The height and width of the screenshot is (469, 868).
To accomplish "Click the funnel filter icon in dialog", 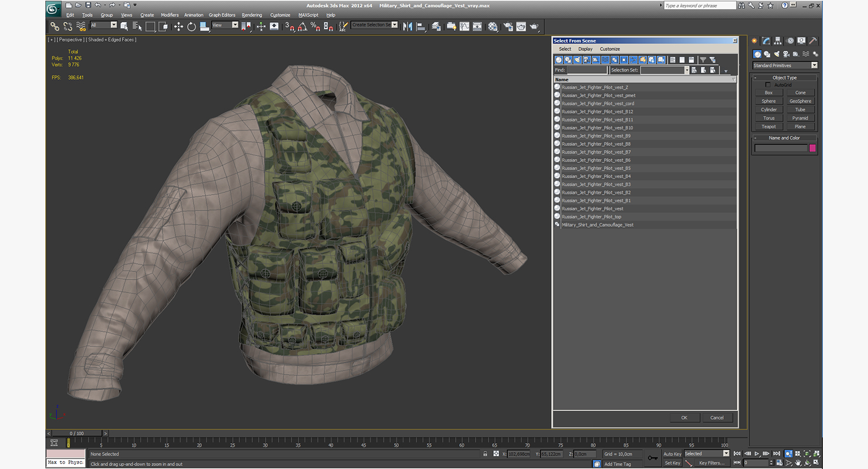I will click(x=703, y=60).
